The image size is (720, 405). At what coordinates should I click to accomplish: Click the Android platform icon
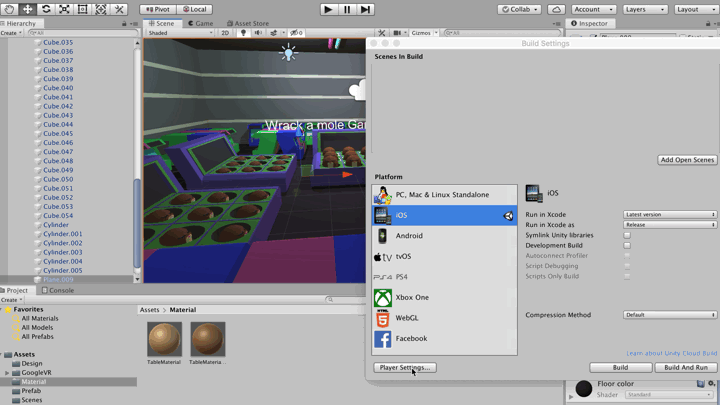[382, 236]
